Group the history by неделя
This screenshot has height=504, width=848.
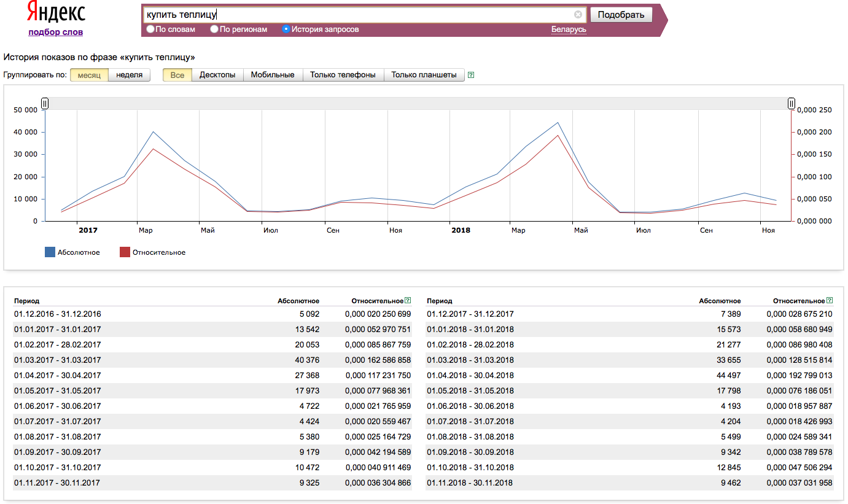pyautogui.click(x=129, y=75)
